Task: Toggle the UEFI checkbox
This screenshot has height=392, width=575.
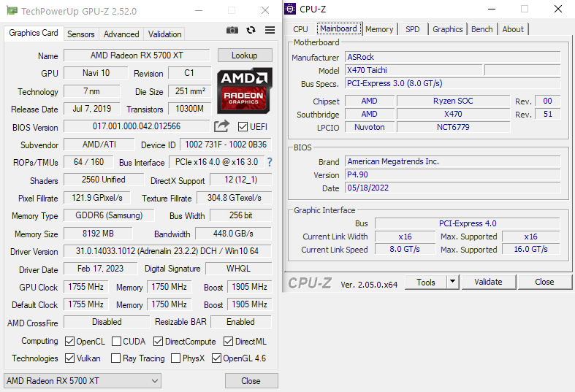Action: click(243, 127)
